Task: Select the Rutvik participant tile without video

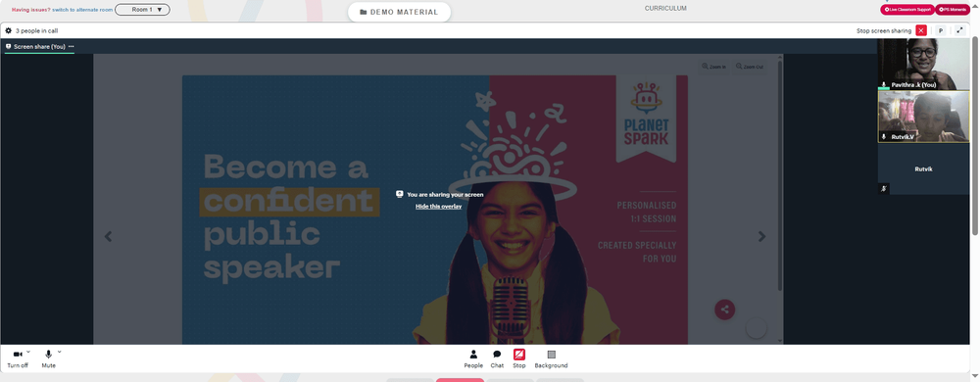Action: point(923,169)
